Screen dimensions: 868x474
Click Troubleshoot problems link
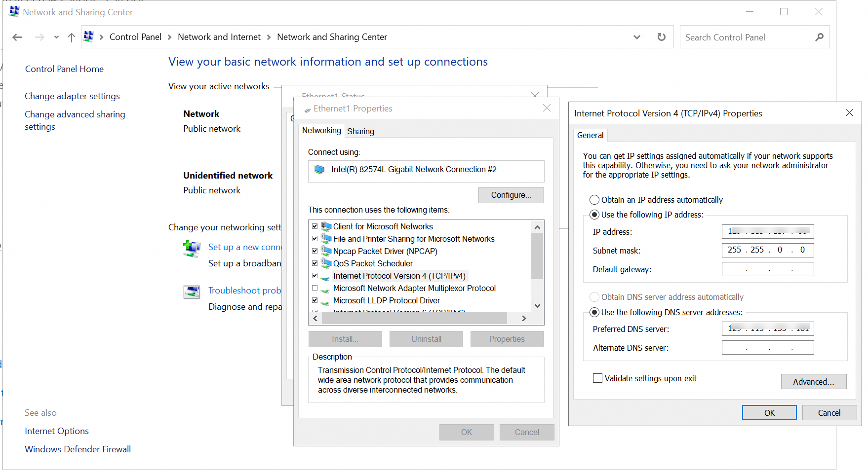pos(244,291)
